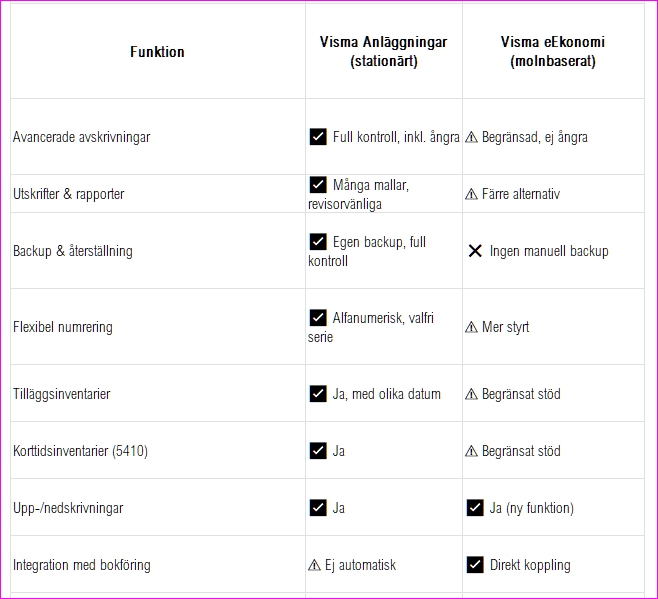Click the checkmark beside Ja (ny funktion)
The image size is (658, 599).
pyautogui.click(x=475, y=507)
